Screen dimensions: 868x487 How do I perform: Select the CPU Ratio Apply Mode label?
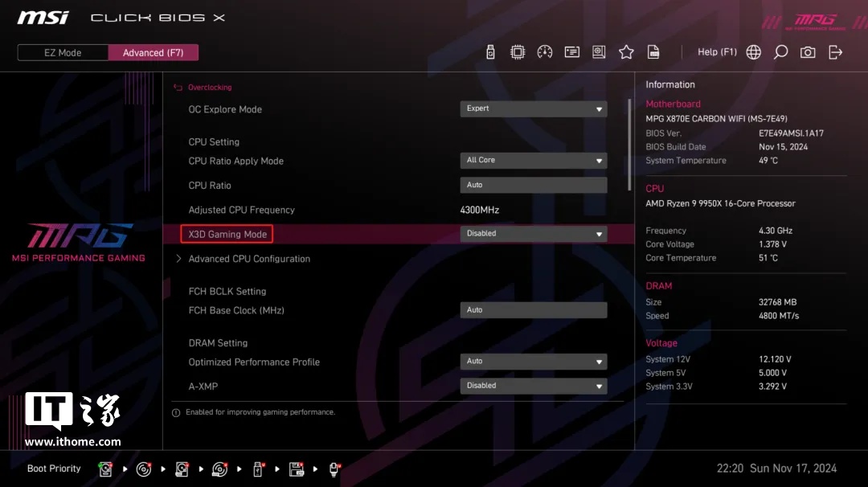click(x=235, y=161)
